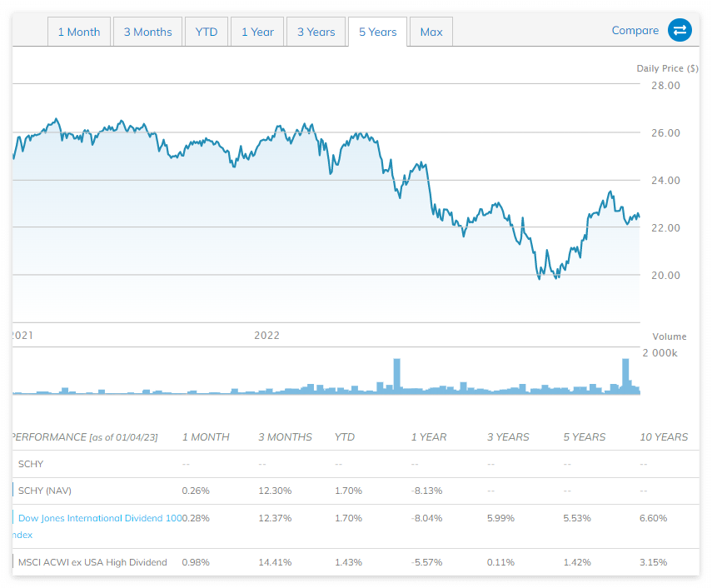Viewport: 712px width, 588px height.
Task: Open Dow Jones International Dividend 100 Index link
Action: pos(97,526)
